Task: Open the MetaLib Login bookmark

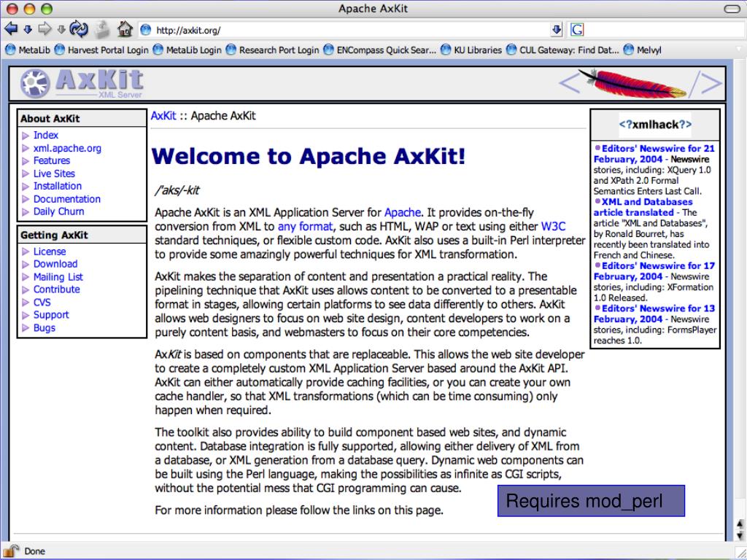Action: coord(187,50)
